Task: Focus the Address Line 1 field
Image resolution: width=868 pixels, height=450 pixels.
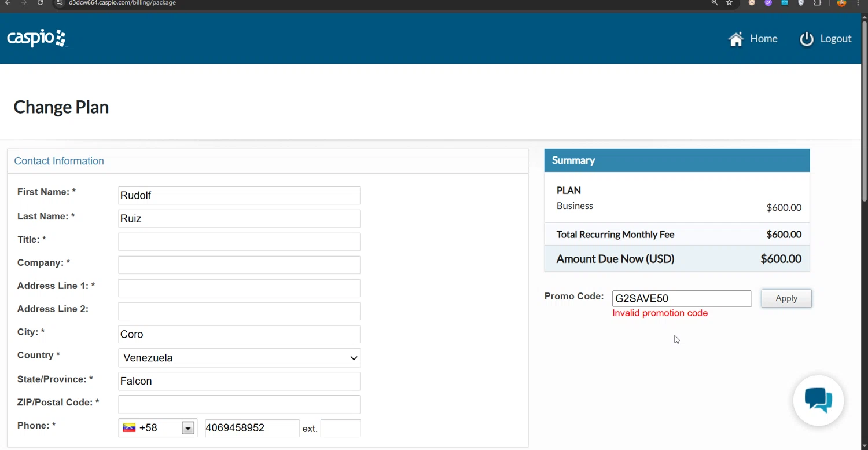Action: (239, 288)
